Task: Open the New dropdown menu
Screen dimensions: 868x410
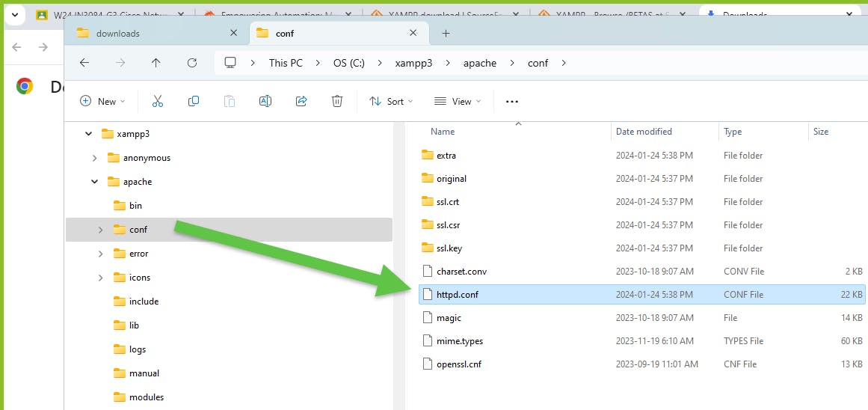Action: pos(103,101)
